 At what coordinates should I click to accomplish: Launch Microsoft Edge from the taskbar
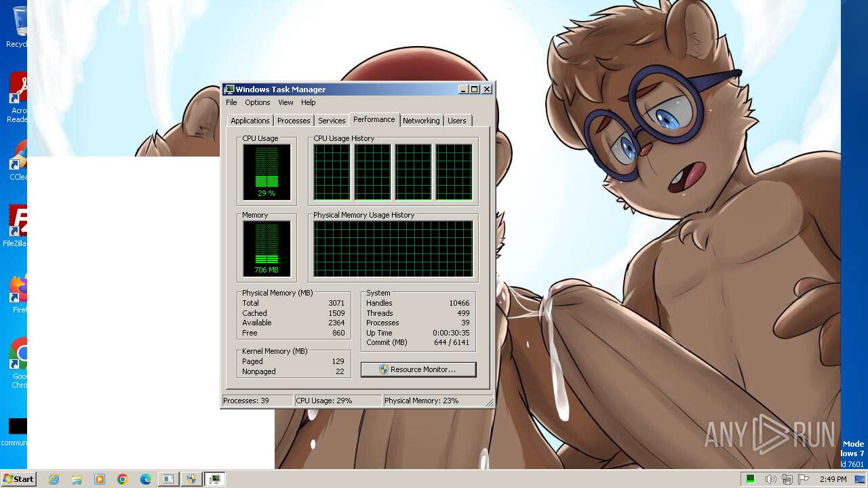146,479
